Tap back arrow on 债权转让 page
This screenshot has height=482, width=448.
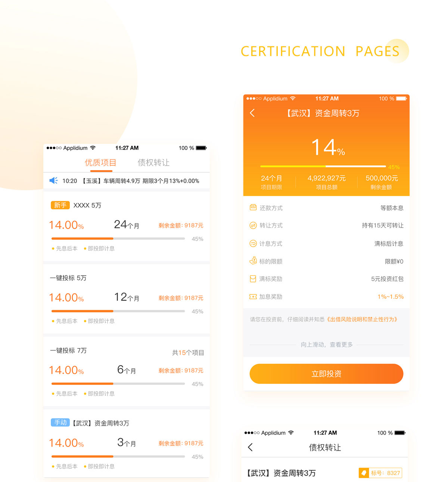(251, 447)
